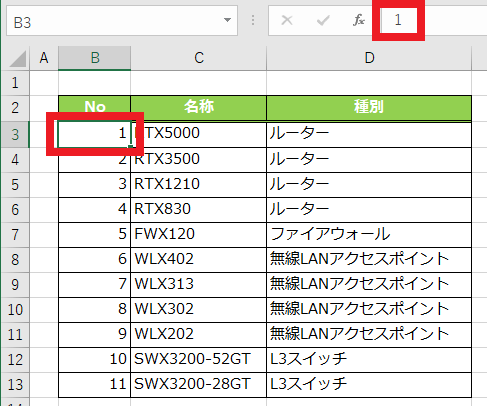Select L3スイッチ cell in SWX3200-28GT row
Viewport: 487px width, 406px height.
pyautogui.click(x=369, y=385)
